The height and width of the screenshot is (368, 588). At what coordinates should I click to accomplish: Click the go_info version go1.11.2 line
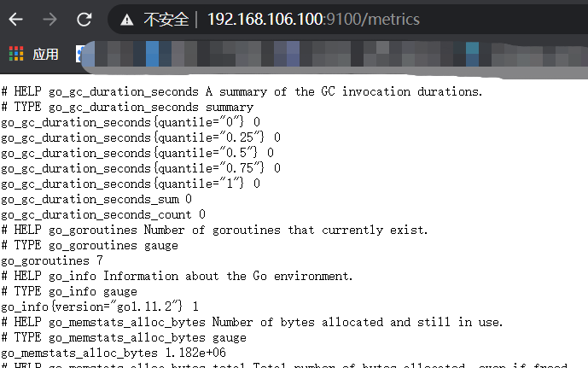[100, 307]
